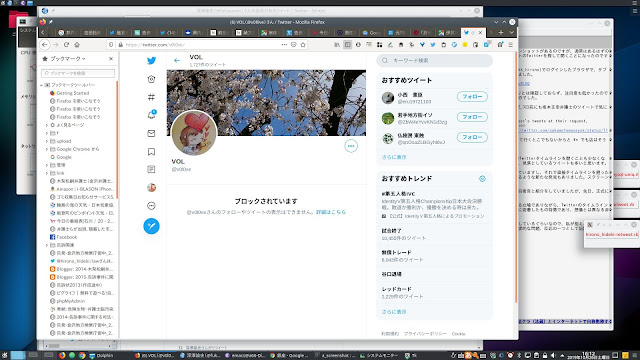Open Twitter notifications bell icon
This screenshot has width=640, height=360.
point(151,115)
